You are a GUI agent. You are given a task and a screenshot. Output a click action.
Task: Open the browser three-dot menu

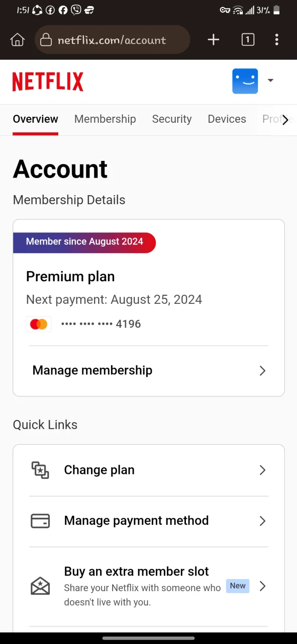point(277,40)
